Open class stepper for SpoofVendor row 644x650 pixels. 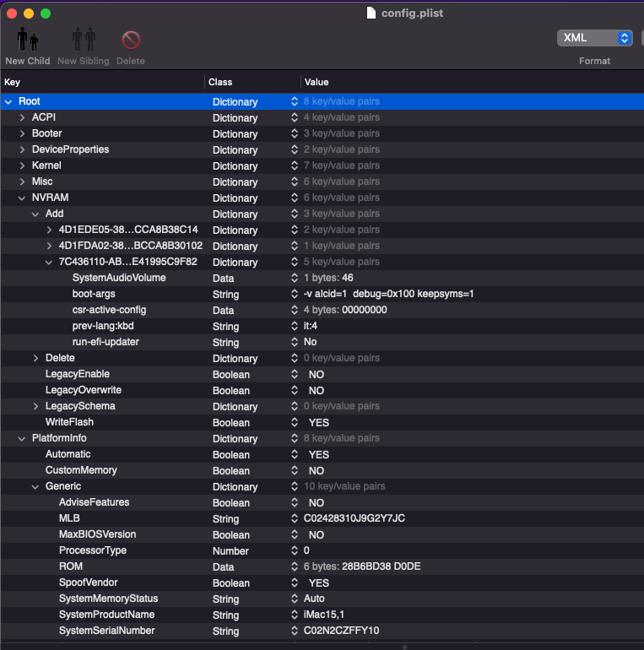point(295,582)
